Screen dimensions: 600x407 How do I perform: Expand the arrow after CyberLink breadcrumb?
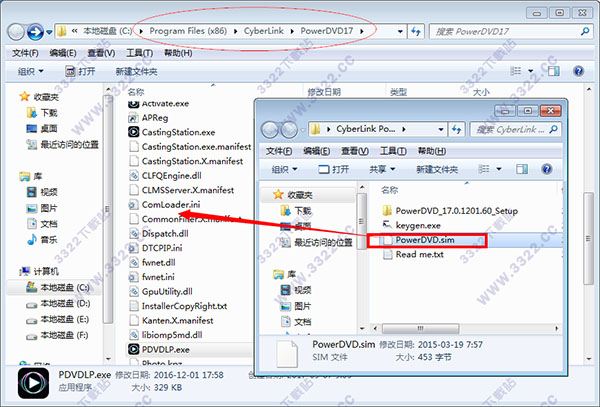292,31
